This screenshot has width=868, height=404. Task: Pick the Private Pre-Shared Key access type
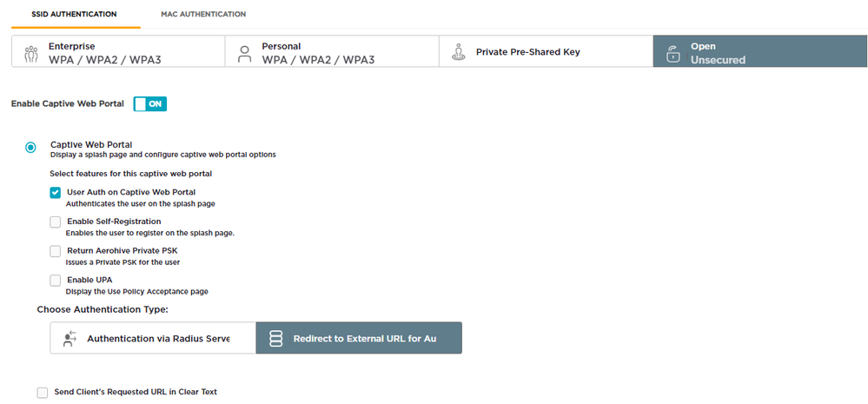click(544, 52)
